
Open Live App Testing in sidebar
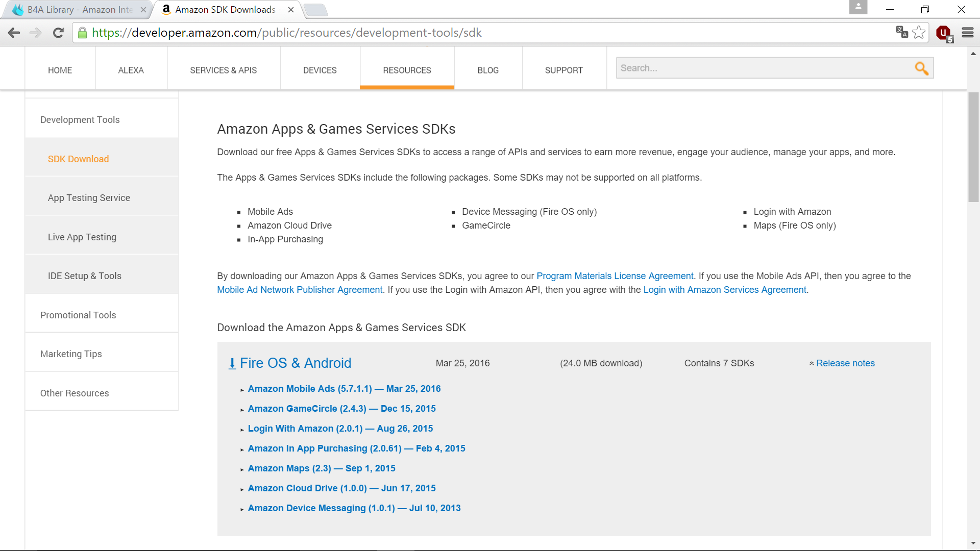[102, 237]
